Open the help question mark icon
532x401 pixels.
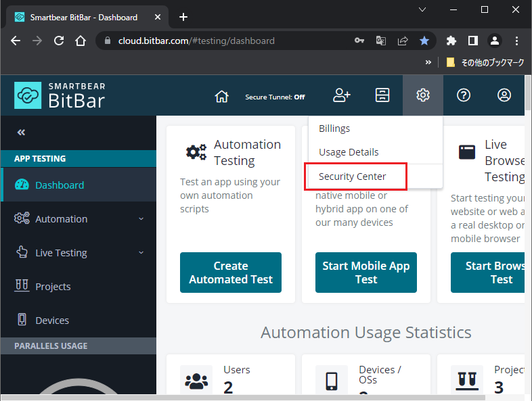[x=464, y=95]
